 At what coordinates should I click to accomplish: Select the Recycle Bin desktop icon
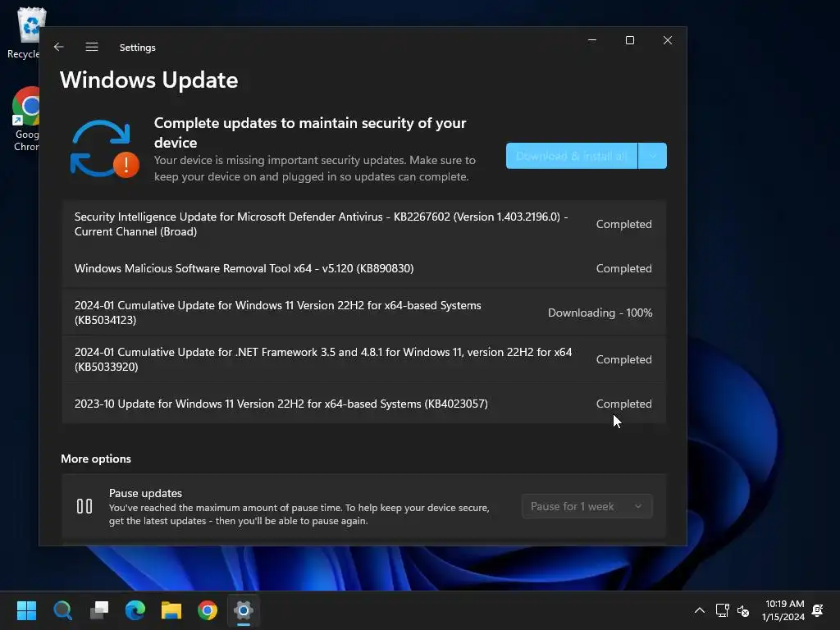pos(26,33)
